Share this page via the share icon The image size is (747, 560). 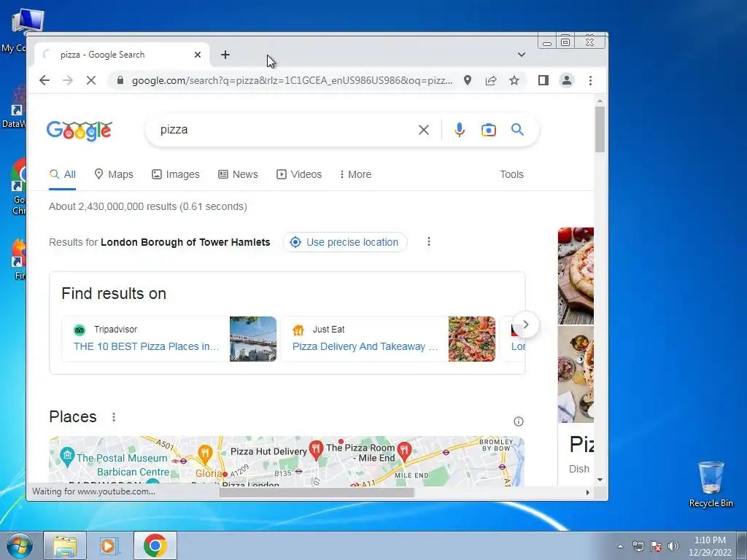point(491,80)
